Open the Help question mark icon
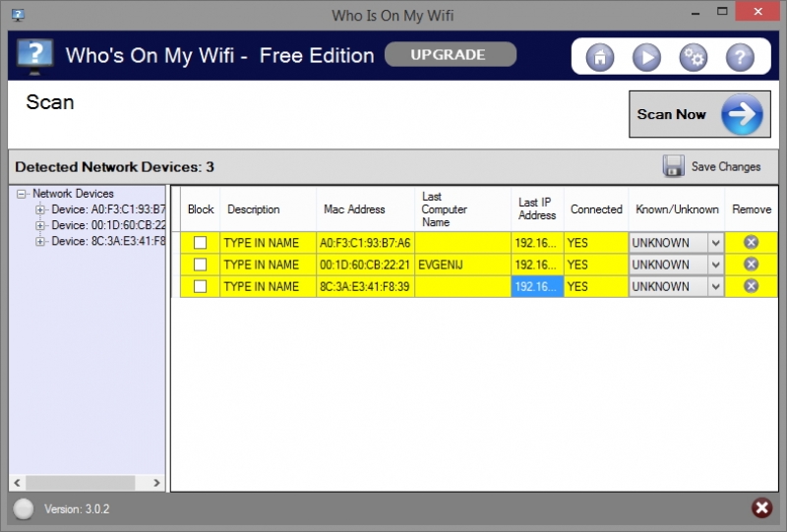Screen dimensions: 787x532 point(740,58)
